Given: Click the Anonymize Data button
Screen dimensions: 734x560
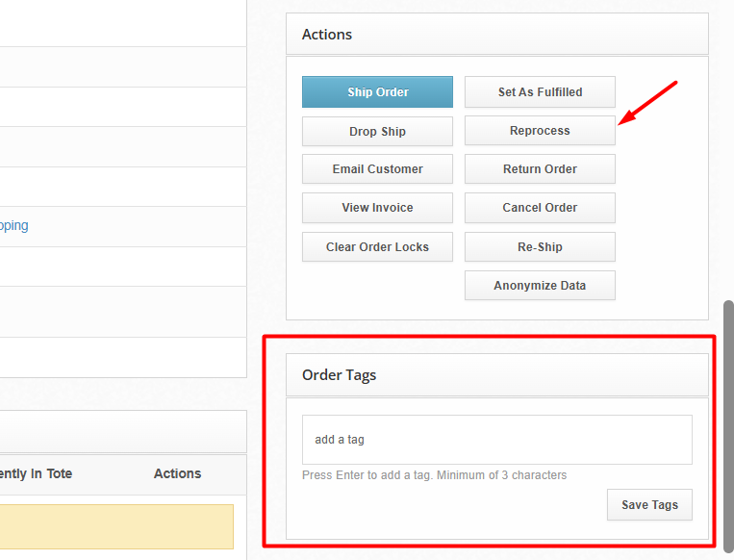Looking at the screenshot, I should click(x=540, y=286).
